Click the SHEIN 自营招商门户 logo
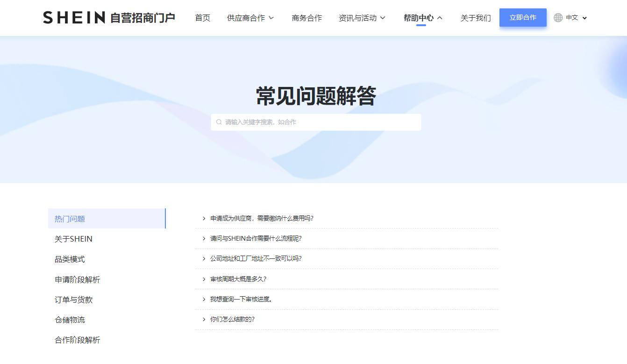 pos(109,18)
